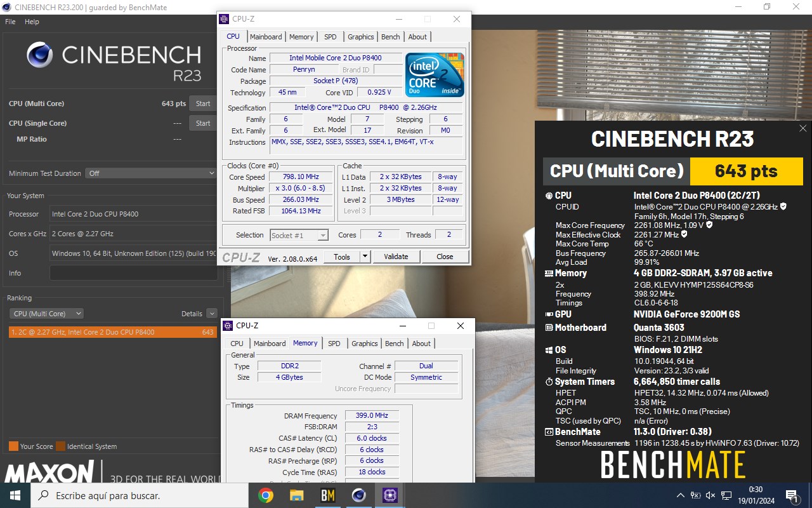812x508 pixels.
Task: Open the Help menu in Cinebench
Action: 32,22
